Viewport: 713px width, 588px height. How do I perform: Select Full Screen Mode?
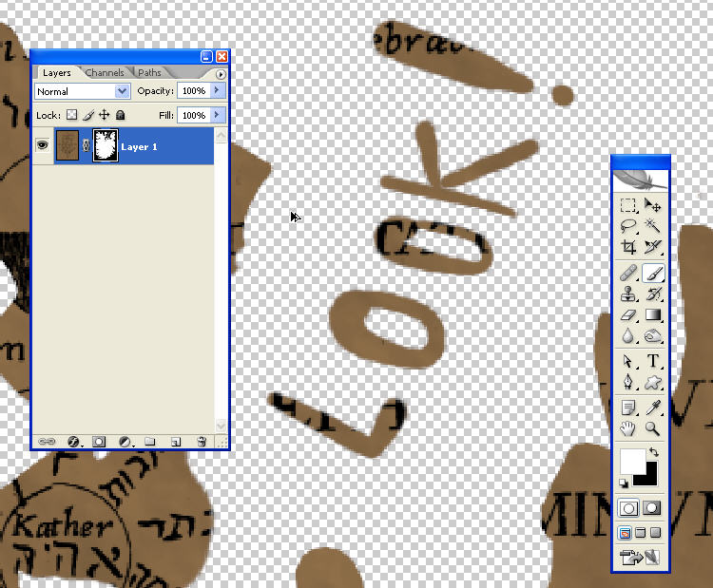tap(655, 533)
